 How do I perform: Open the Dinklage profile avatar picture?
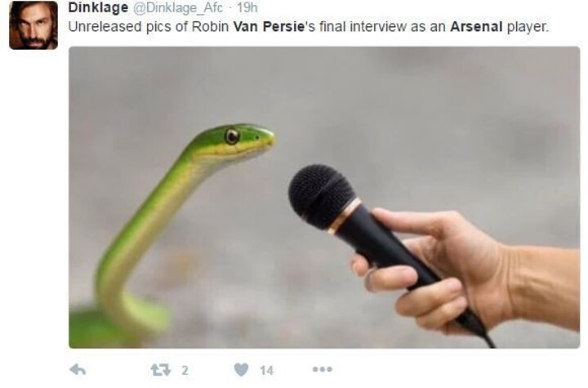point(33,25)
